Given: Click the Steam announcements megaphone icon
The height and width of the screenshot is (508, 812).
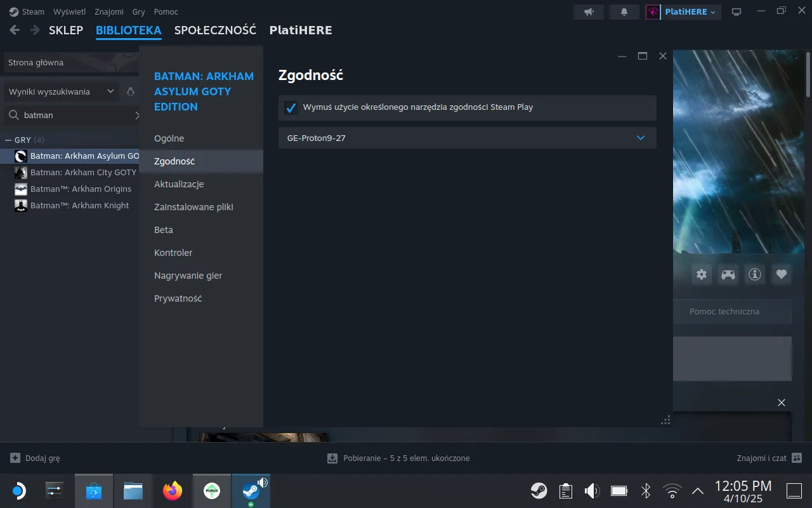Looking at the screenshot, I should pyautogui.click(x=588, y=11).
